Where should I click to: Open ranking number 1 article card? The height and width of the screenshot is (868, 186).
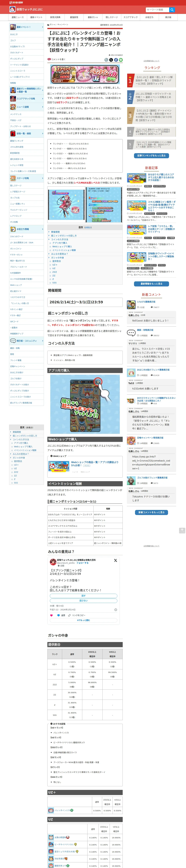151,81
